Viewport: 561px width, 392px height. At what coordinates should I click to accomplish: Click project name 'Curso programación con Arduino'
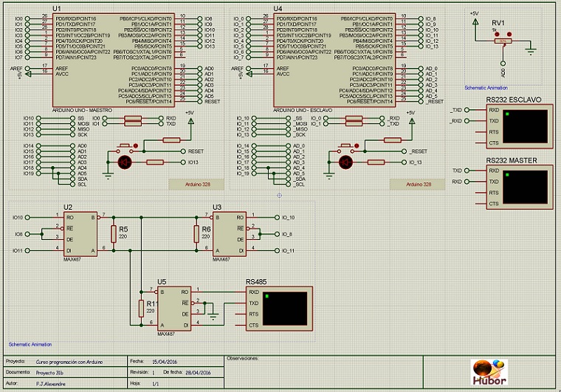click(69, 362)
